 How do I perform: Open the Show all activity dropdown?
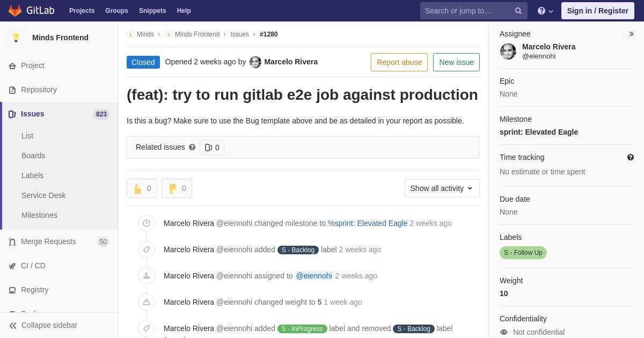[442, 188]
